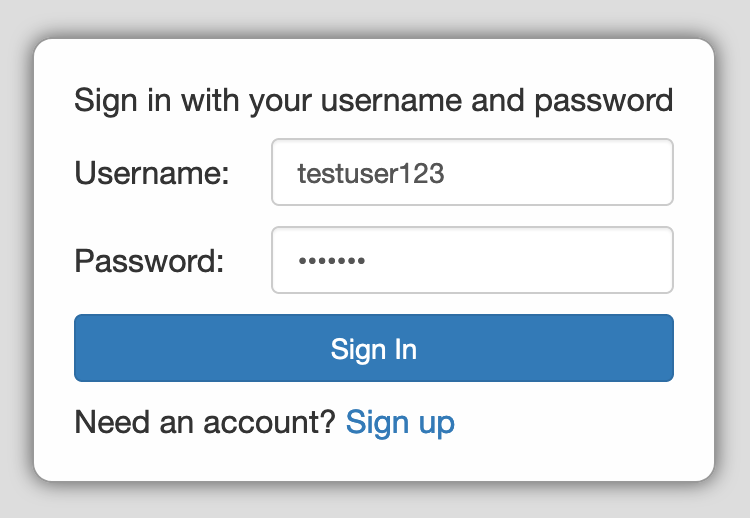Click the left edge of Sign In button
Image resolution: width=750 pixels, height=518 pixels.
pos(84,349)
